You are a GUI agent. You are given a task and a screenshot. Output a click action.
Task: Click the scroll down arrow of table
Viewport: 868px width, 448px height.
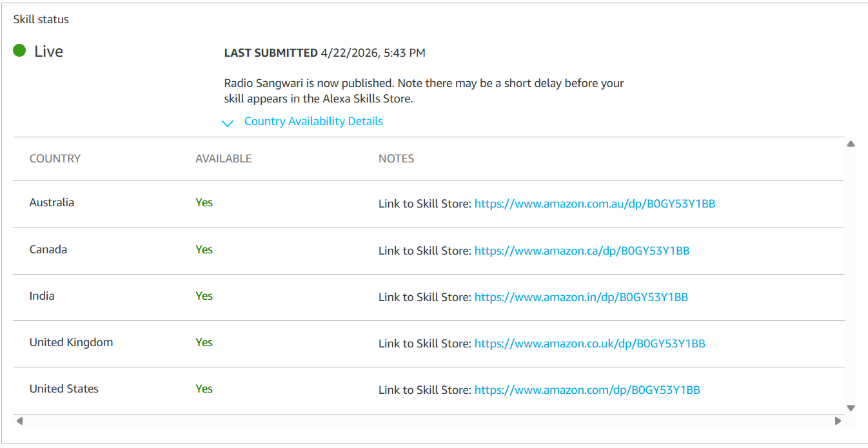(x=851, y=407)
